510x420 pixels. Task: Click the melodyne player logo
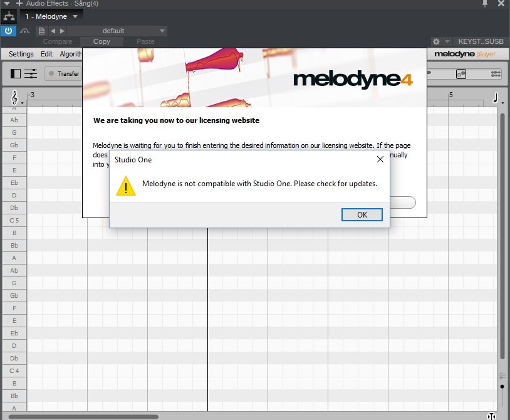(x=465, y=54)
